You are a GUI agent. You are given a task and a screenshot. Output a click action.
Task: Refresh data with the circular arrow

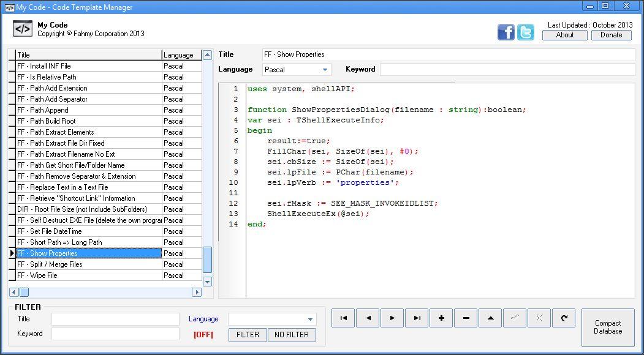click(564, 318)
